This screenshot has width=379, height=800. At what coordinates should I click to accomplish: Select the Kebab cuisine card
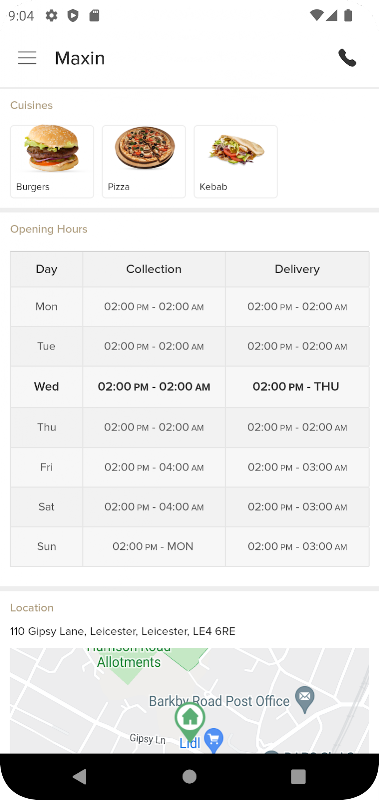pos(236,161)
